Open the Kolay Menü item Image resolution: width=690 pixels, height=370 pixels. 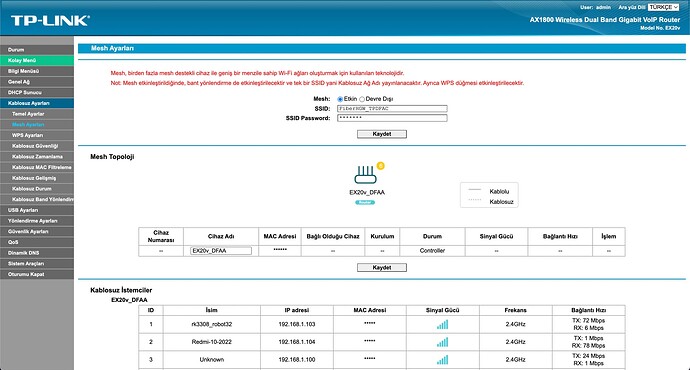(37, 60)
